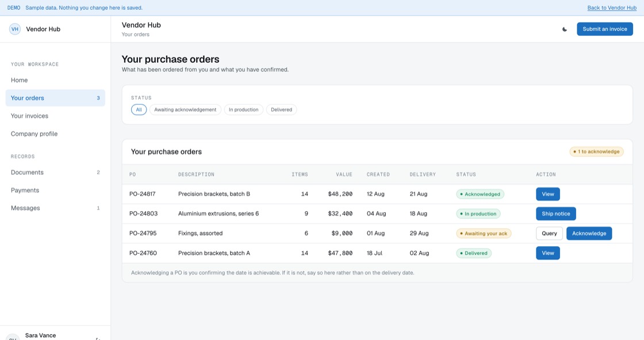The image size is (644, 340).
Task: Open Messages in the sidebar
Action: 55,208
